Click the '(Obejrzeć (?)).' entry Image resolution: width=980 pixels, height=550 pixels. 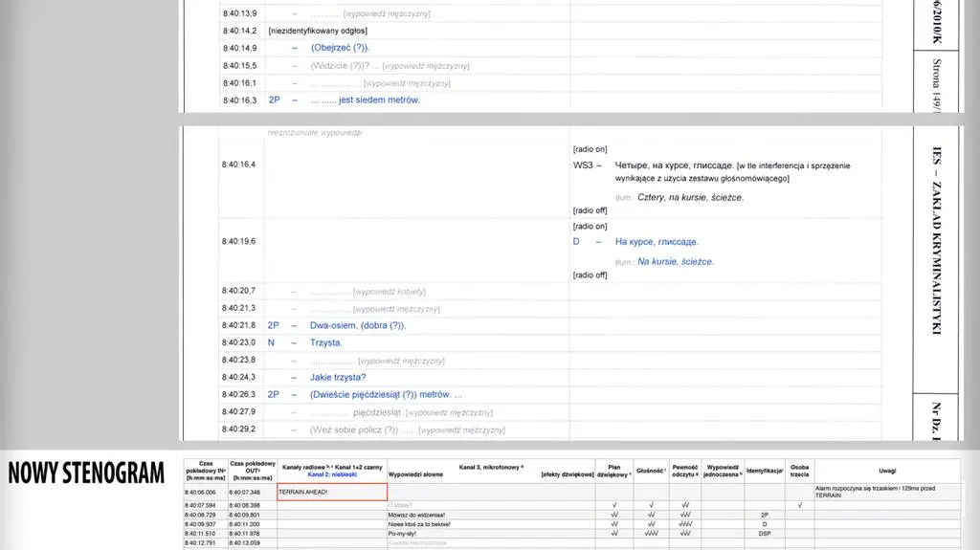(340, 48)
